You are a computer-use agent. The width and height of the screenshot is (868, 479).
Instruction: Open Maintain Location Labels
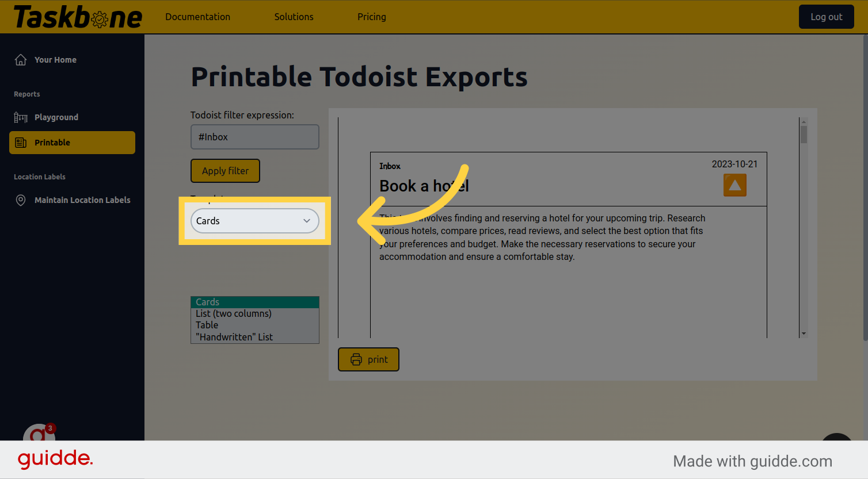coord(82,200)
